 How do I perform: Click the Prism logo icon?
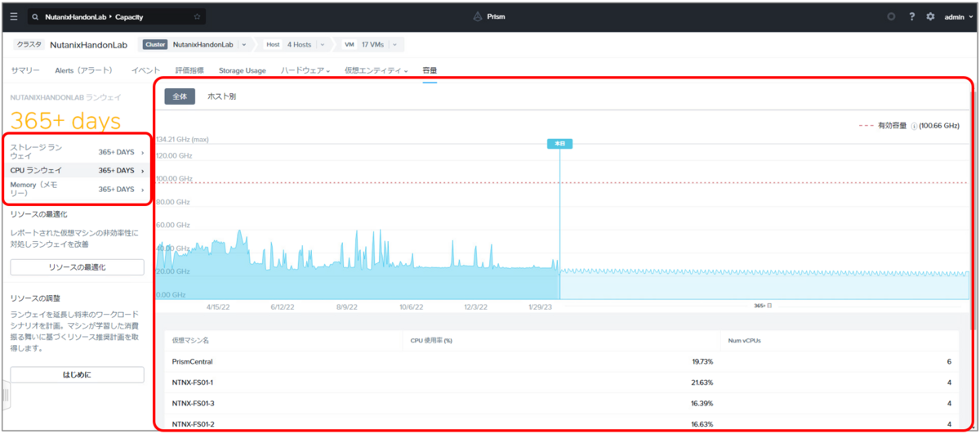[478, 16]
